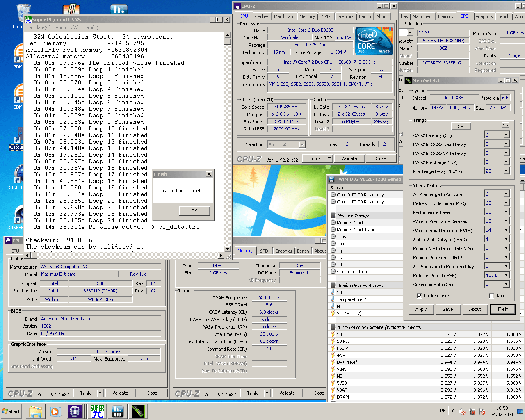525x420 pixels.
Task: Click the >> expand button in MemSet Timings
Action: pyautogui.click(x=505, y=125)
